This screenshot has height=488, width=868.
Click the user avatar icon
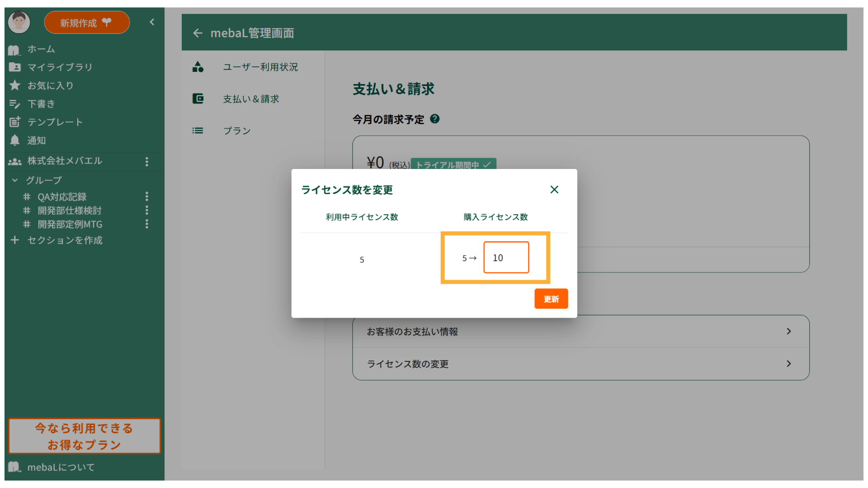[19, 22]
